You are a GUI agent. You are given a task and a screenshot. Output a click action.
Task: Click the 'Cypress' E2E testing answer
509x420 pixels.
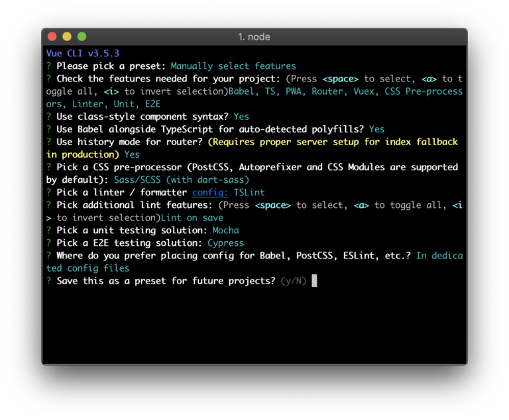click(225, 242)
